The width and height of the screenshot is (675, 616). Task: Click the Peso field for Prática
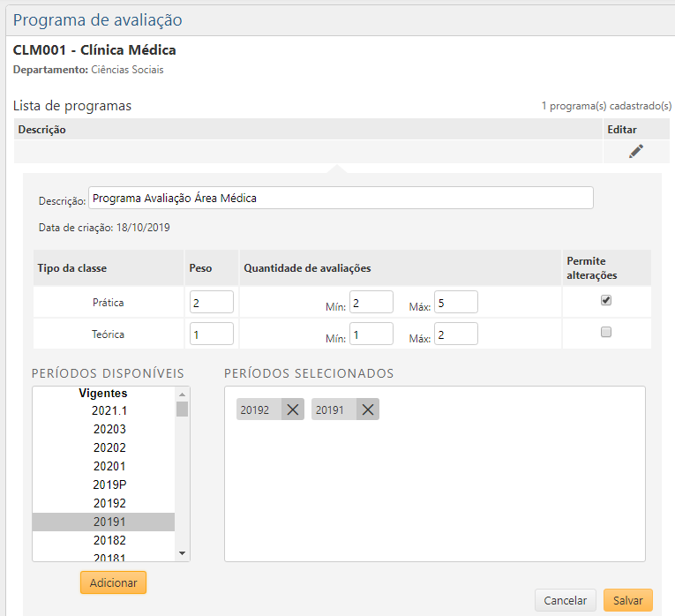211,302
